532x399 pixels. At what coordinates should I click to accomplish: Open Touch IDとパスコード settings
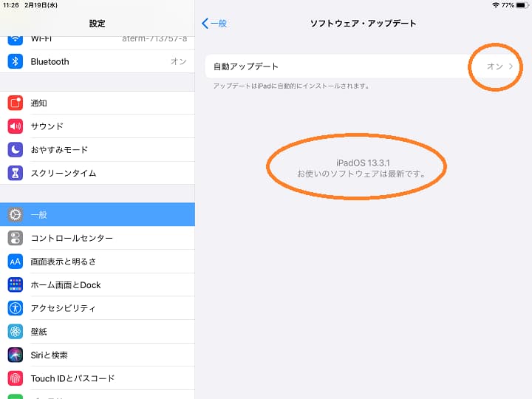coord(98,378)
